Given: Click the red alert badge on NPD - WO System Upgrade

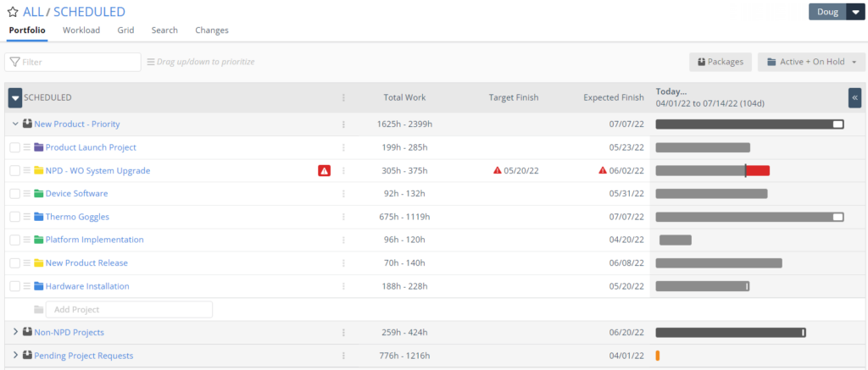Looking at the screenshot, I should pos(325,171).
